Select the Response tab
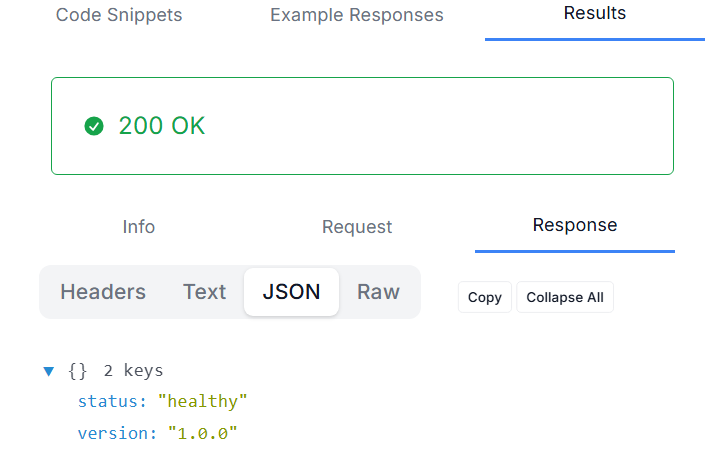This screenshot has width=720, height=459. pyautogui.click(x=575, y=225)
